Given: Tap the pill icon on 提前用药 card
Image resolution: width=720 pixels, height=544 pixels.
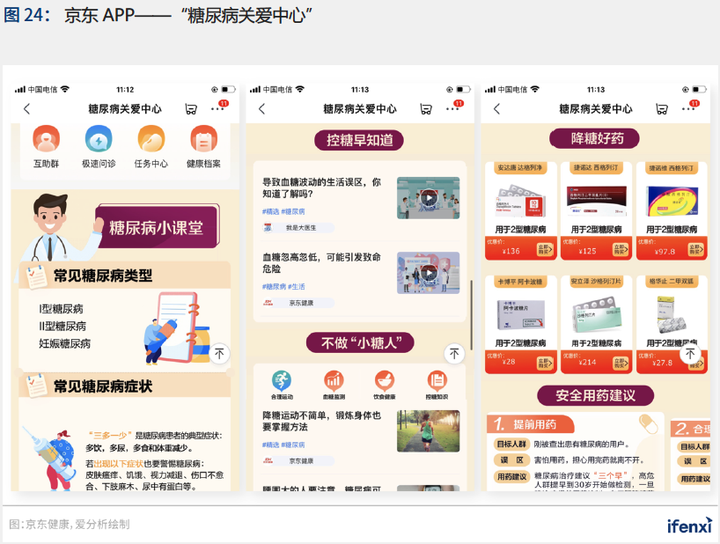Looking at the screenshot, I should (x=648, y=424).
